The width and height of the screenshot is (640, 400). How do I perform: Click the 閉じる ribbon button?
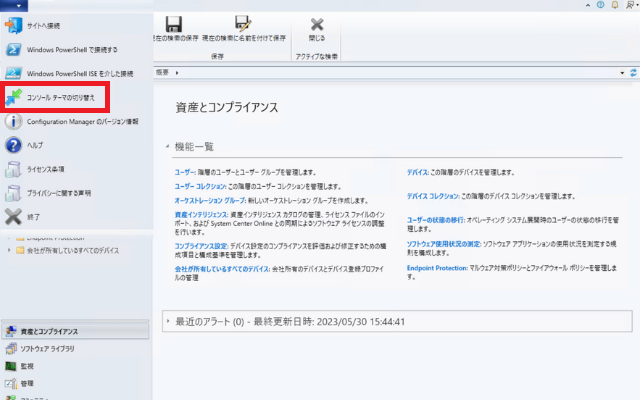click(x=317, y=29)
